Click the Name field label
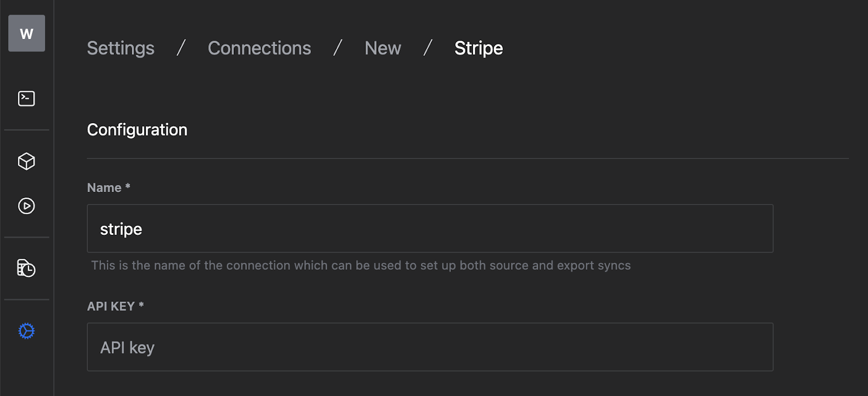The image size is (868, 396). [x=104, y=188]
